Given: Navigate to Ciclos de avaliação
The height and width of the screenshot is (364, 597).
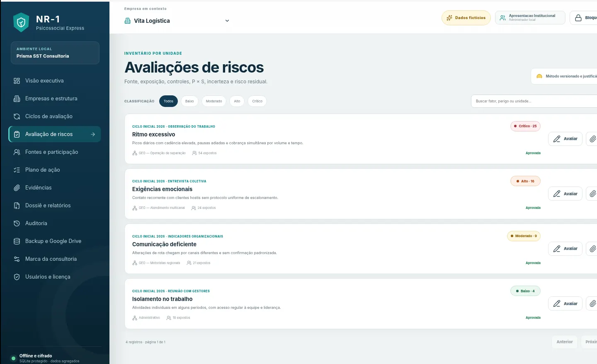Looking at the screenshot, I should coord(55,116).
